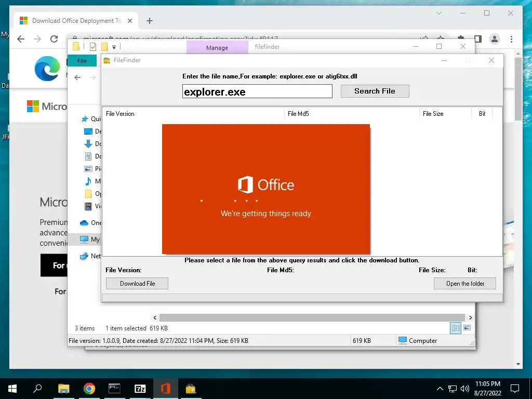
Task: Click the right scroll arrow in Explorer
Action: point(470,317)
